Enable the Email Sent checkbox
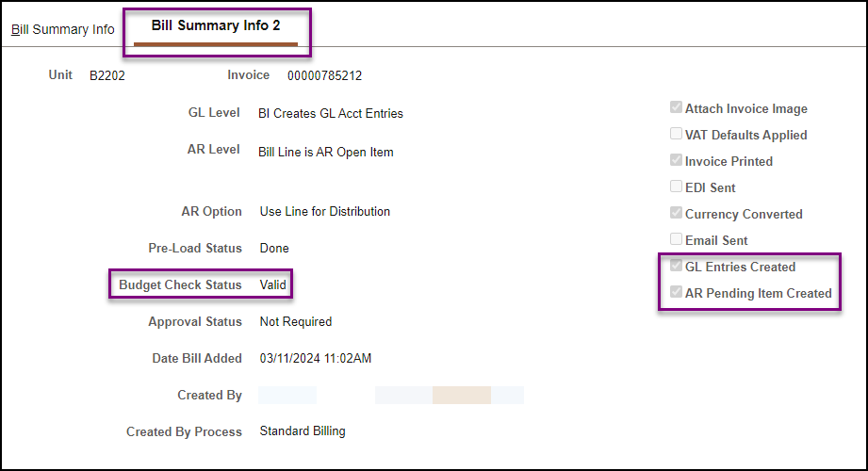This screenshot has width=868, height=471. (676, 240)
